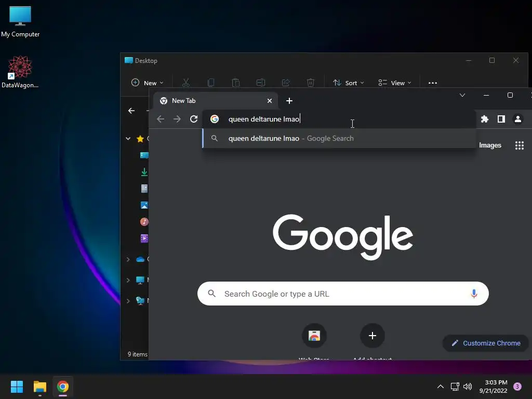Open the Sort dropdown in File Explorer

[x=349, y=83]
